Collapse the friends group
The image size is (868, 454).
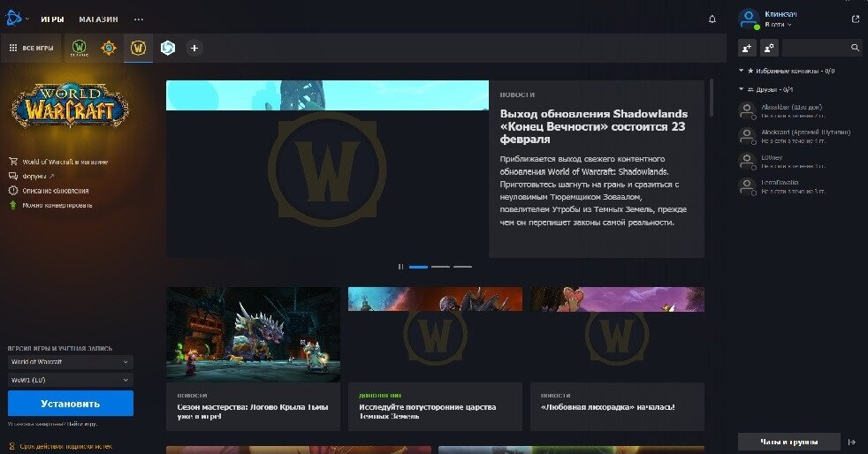[742, 89]
